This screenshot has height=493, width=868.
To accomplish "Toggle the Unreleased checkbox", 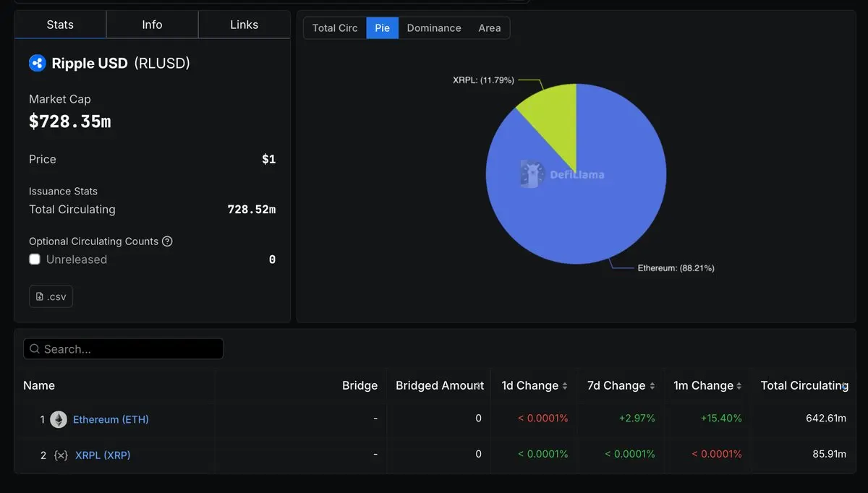I will coord(35,260).
